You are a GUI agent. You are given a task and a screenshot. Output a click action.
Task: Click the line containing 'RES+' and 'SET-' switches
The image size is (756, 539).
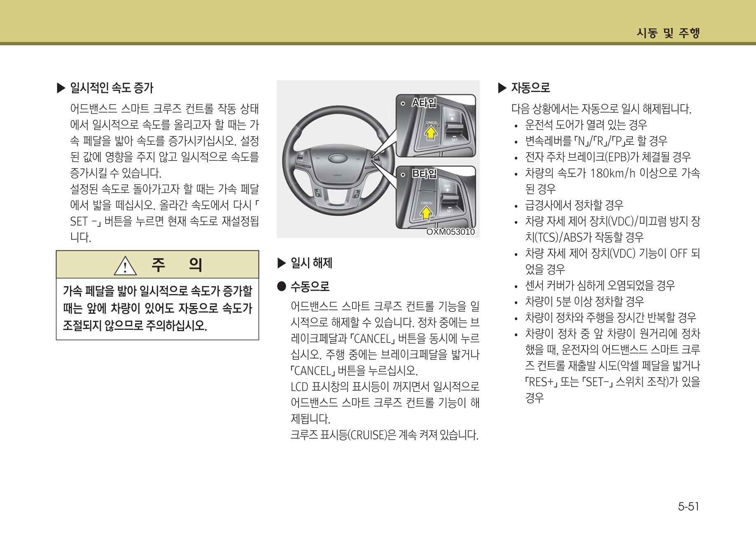pyautogui.click(x=612, y=382)
